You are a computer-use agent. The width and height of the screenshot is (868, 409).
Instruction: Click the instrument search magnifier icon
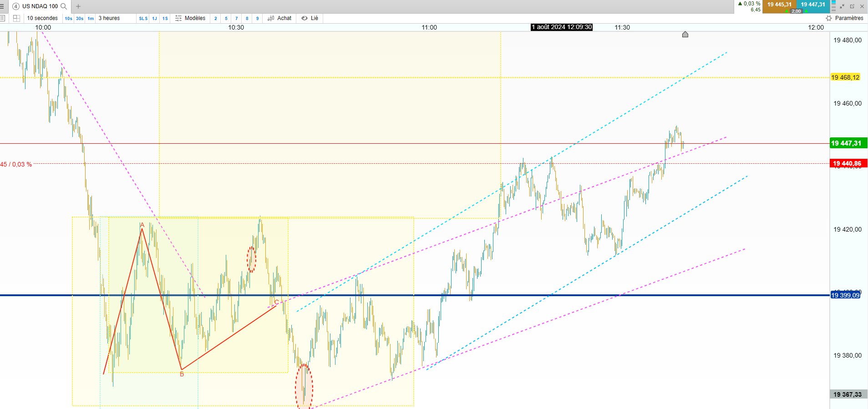64,6
